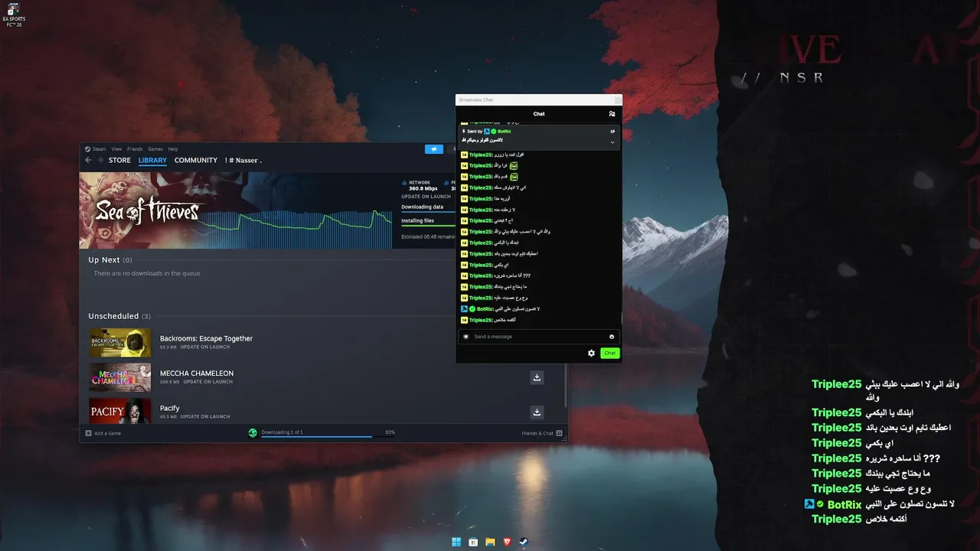Click the green Chat send button
This screenshot has width=980, height=551.
click(x=609, y=353)
